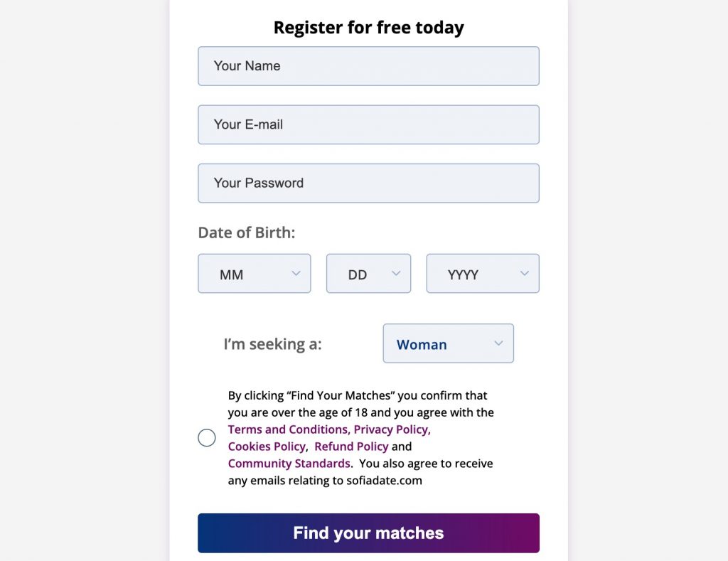Open the Privacy Policy link
This screenshot has width=728, height=561.
[x=391, y=429]
